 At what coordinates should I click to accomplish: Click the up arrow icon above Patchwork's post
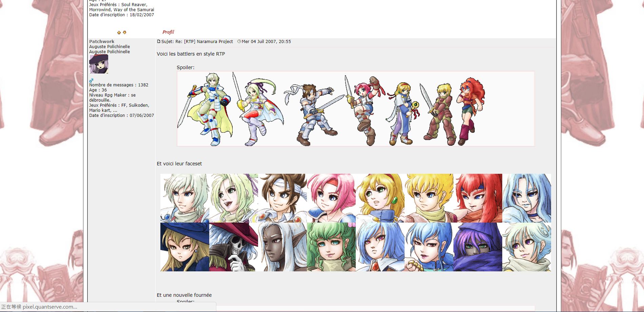point(119,33)
